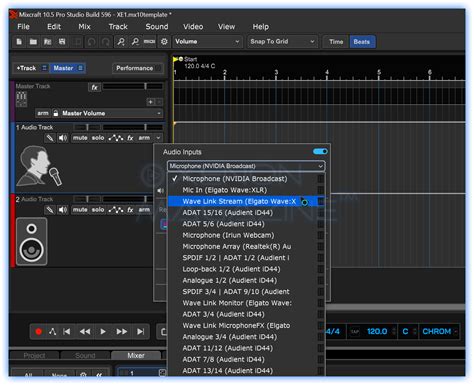Image resolution: width=474 pixels, height=385 pixels.
Task: Open the +Track options arrow
Action: 44,68
